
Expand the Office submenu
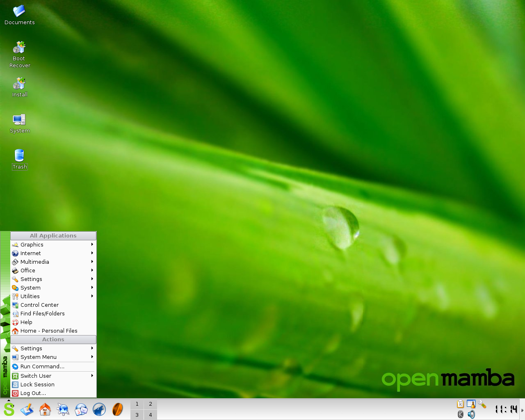[53, 270]
